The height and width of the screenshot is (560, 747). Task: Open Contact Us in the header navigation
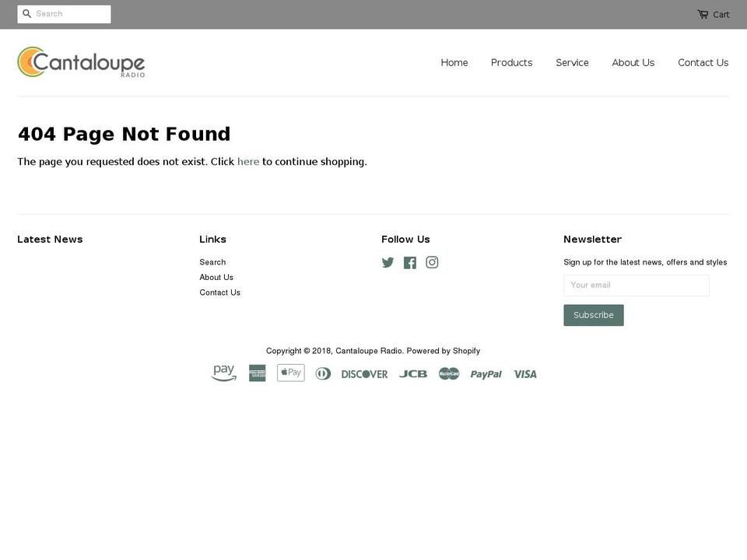(703, 62)
